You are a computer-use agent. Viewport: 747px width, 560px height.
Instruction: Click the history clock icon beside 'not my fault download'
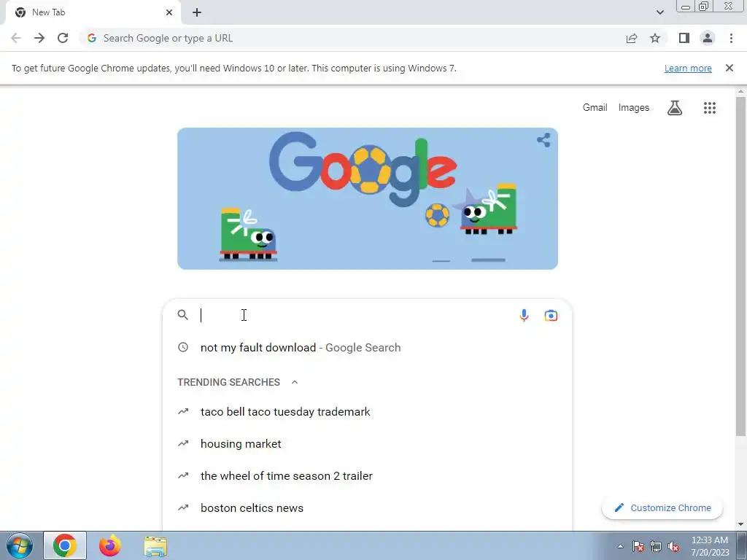click(183, 347)
